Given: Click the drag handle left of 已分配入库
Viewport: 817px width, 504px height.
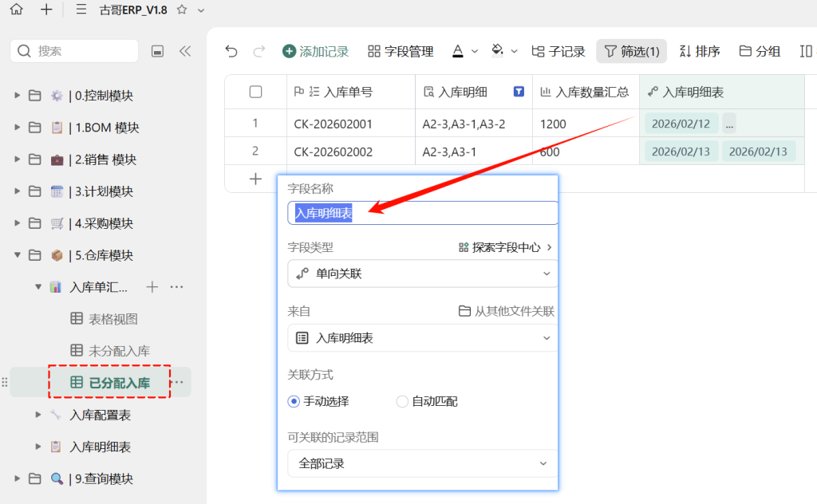Looking at the screenshot, I should 5,382.
